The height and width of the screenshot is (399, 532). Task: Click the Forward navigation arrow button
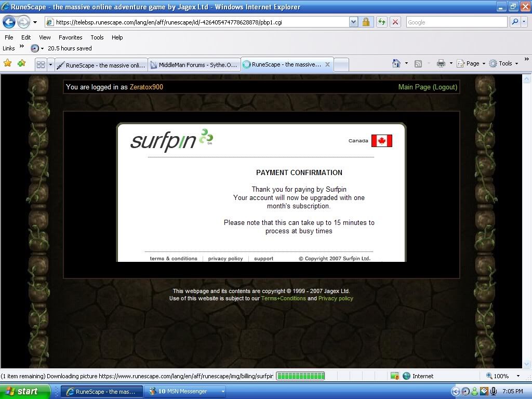[23, 22]
